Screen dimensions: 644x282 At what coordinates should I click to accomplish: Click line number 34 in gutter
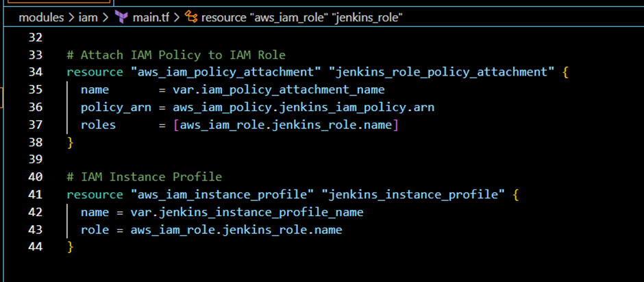coord(36,72)
